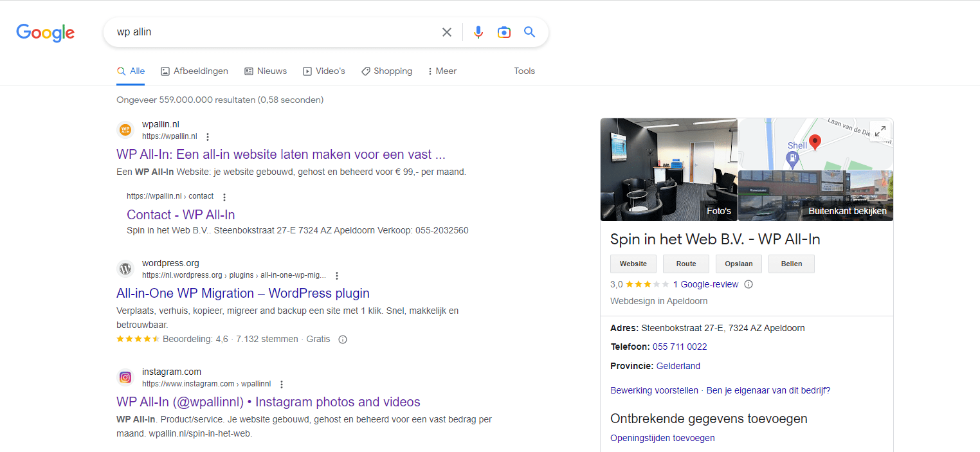This screenshot has height=452, width=980.
Task: Click the Route button
Action: coord(686,264)
